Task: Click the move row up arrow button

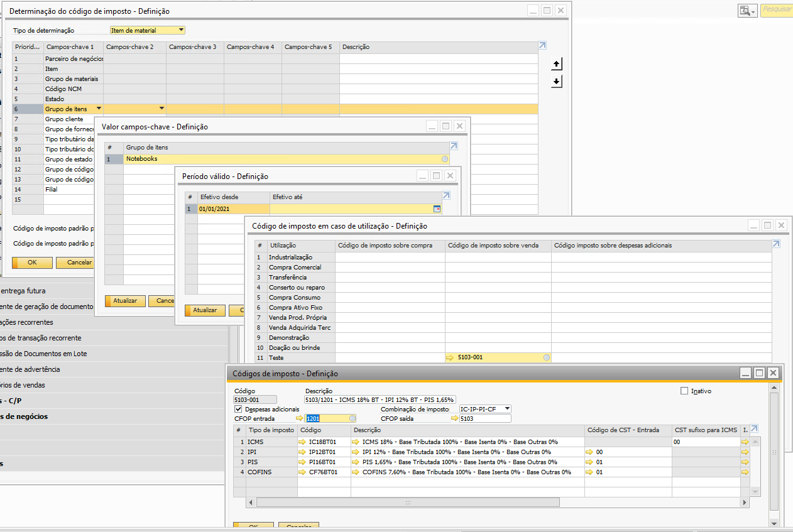Action: [x=556, y=64]
